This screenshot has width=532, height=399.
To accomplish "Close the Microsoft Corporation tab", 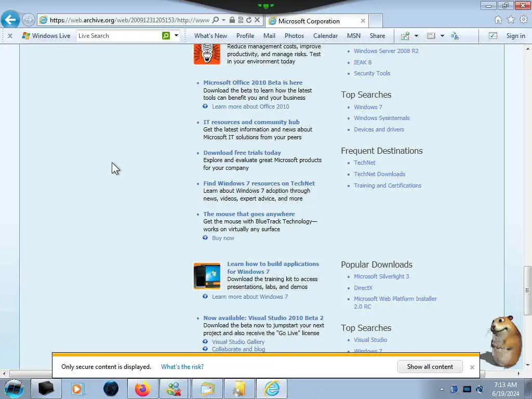I will (363, 21).
